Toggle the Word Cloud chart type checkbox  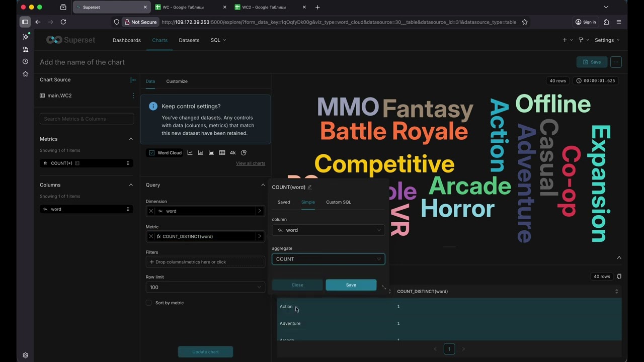pyautogui.click(x=151, y=153)
